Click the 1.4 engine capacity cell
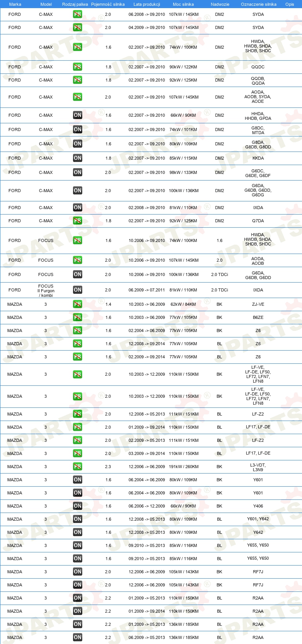Screen dimensions: 302x644 point(108,304)
